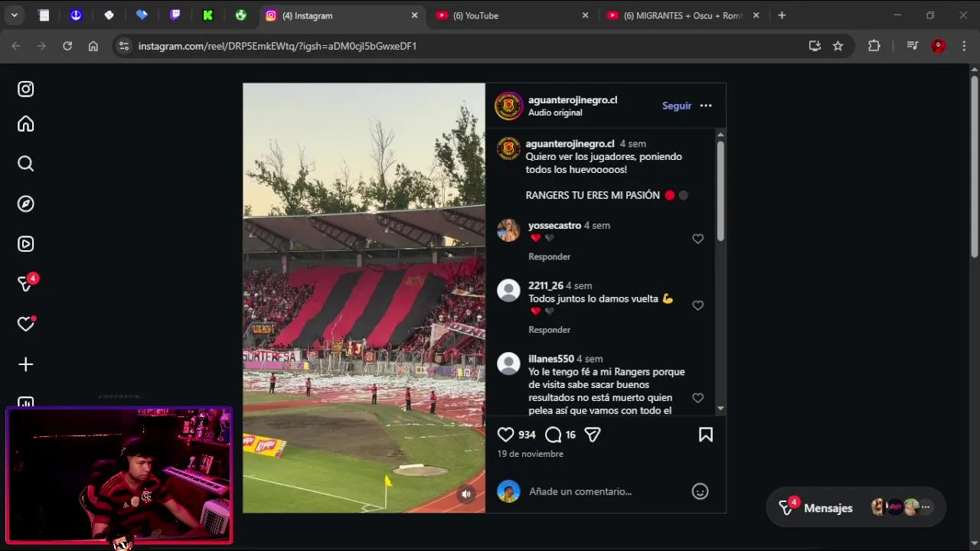This screenshot has width=980, height=551.
Task: Open the browser tab search dropdown
Action: [15, 15]
